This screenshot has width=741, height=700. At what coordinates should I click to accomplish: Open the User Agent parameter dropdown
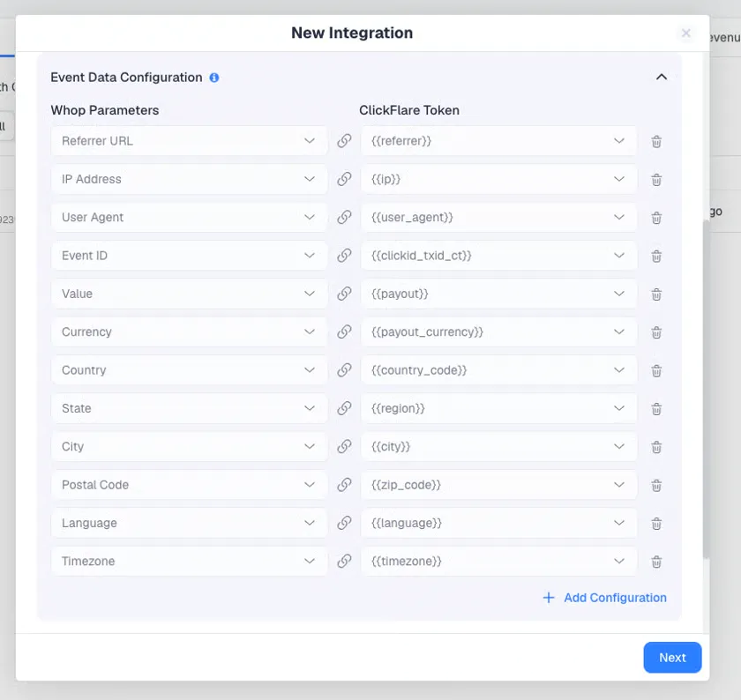point(189,217)
